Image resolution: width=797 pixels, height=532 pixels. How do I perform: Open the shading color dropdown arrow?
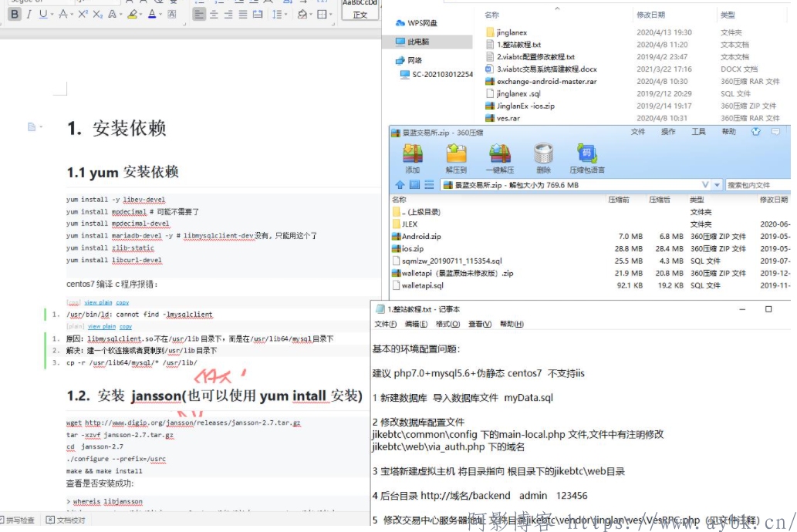click(x=311, y=15)
